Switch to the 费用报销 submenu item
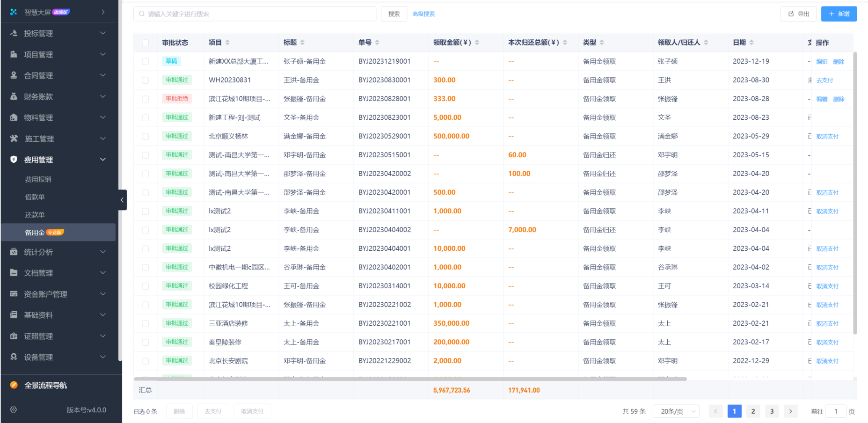The height and width of the screenshot is (423, 868). pos(38,179)
